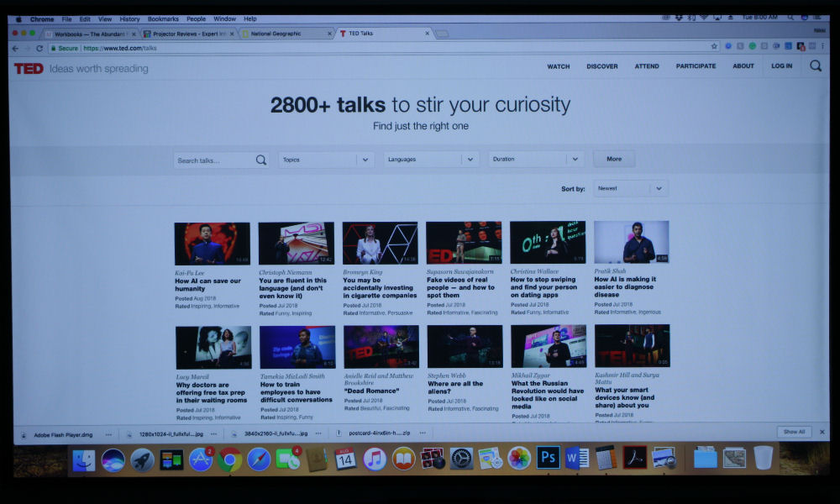Viewport: 840px width, 504px height.
Task: Open the Trash in the dock
Action: tap(764, 458)
